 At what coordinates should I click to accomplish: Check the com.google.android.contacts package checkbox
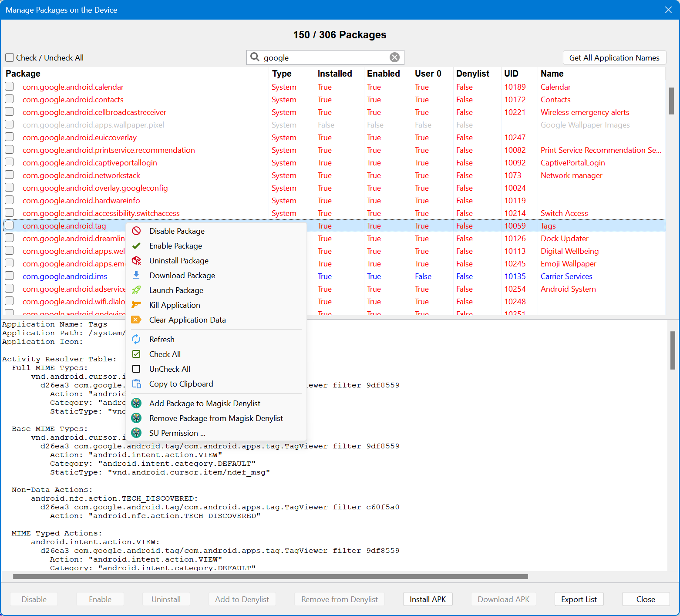9,99
